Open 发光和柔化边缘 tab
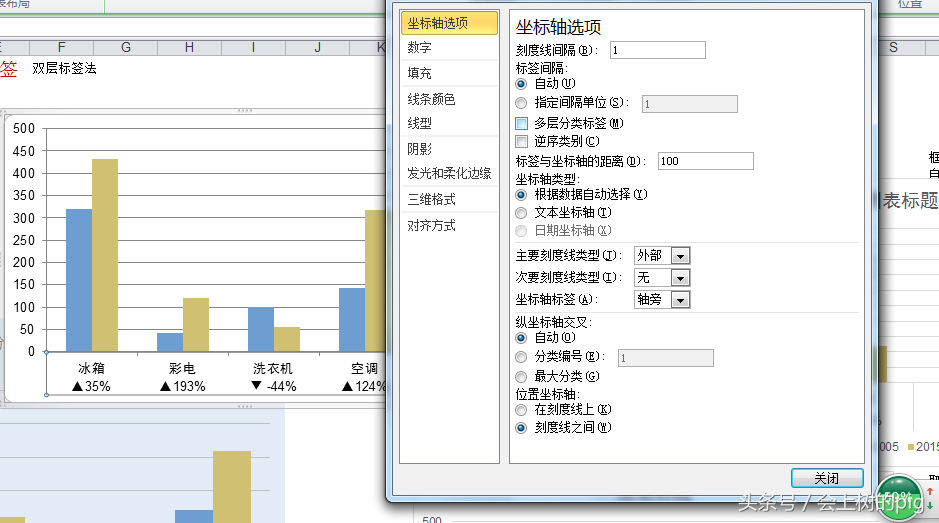 pyautogui.click(x=449, y=174)
